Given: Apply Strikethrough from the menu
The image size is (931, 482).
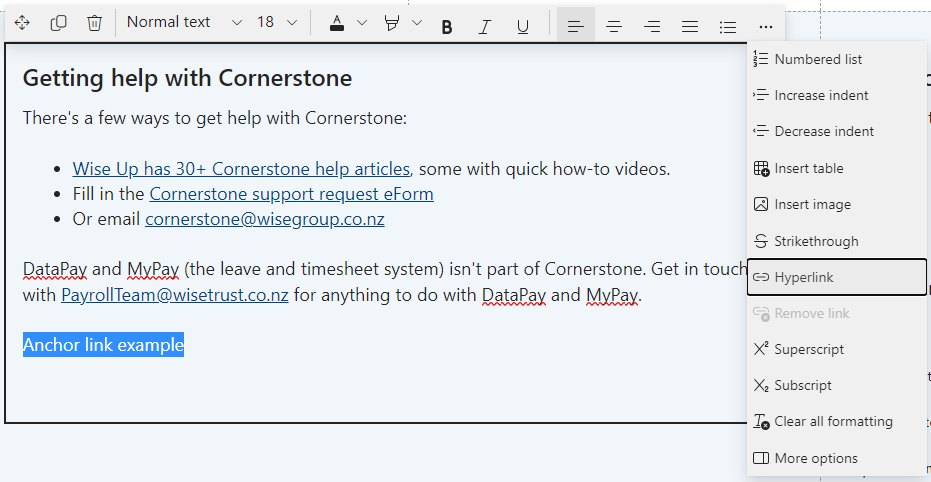Looking at the screenshot, I should [837, 241].
